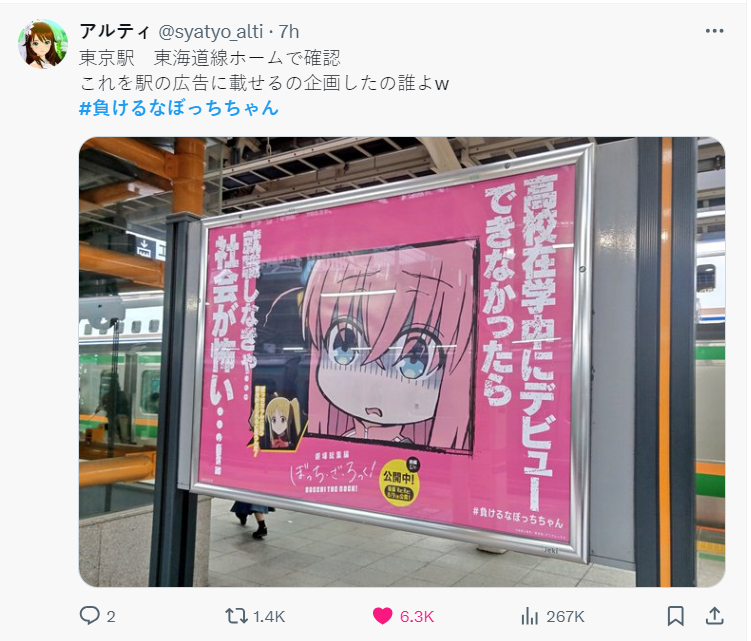
Task: Click the share upload-arrow icon
Action: point(714,616)
